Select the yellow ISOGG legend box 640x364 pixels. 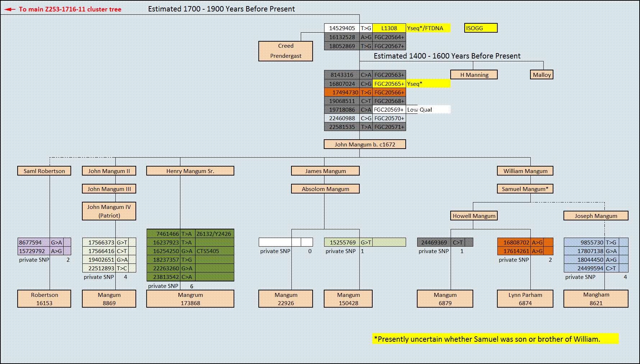pos(481,28)
